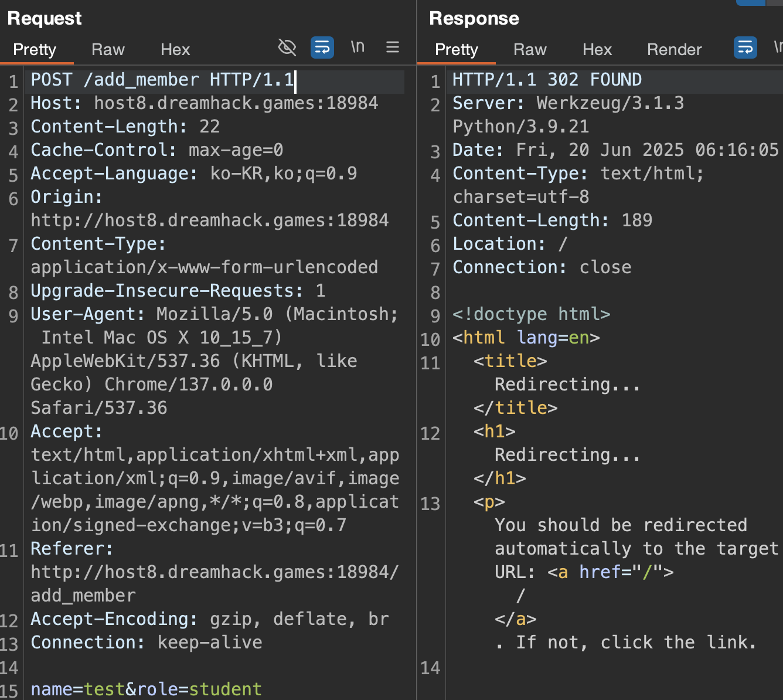Screen dimensions: 783x700
Task: Click the 'Upgrade-Insecure-Requests: 1' header
Action: 178,291
